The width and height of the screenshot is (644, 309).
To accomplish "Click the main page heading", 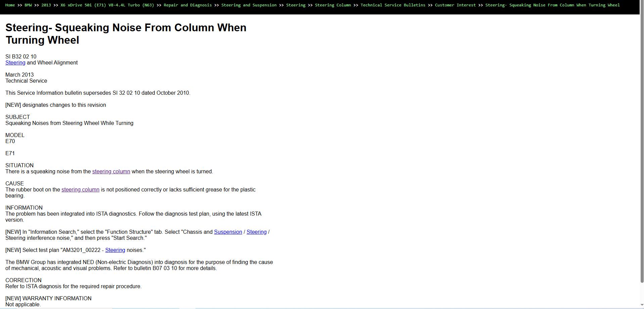I will point(126,34).
